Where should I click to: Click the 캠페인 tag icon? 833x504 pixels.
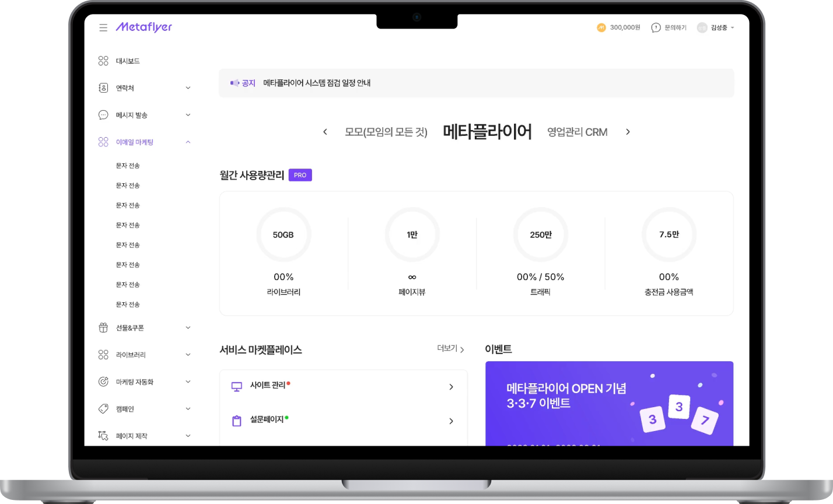(x=103, y=409)
